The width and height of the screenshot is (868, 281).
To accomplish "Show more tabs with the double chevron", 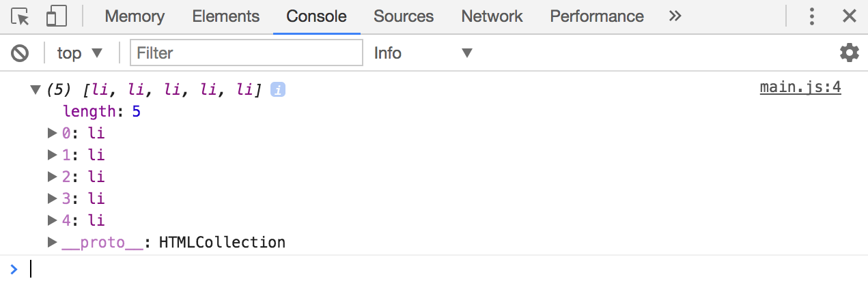I will [675, 16].
